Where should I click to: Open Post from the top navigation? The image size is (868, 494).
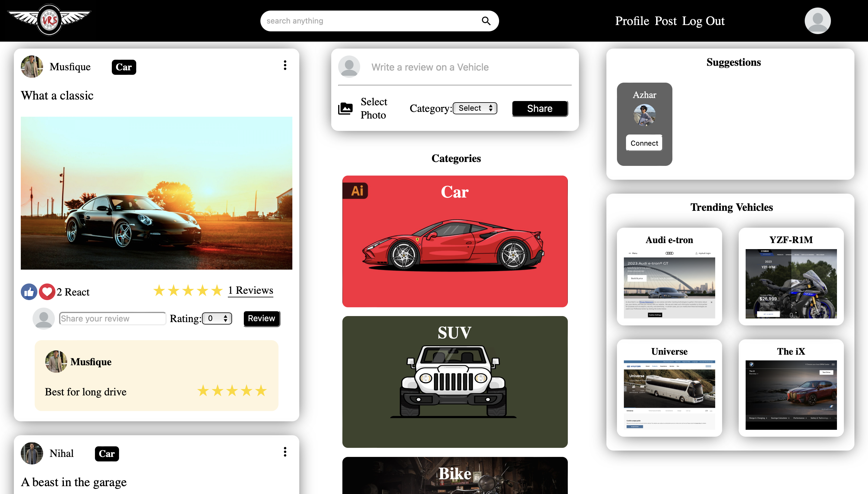click(x=665, y=21)
